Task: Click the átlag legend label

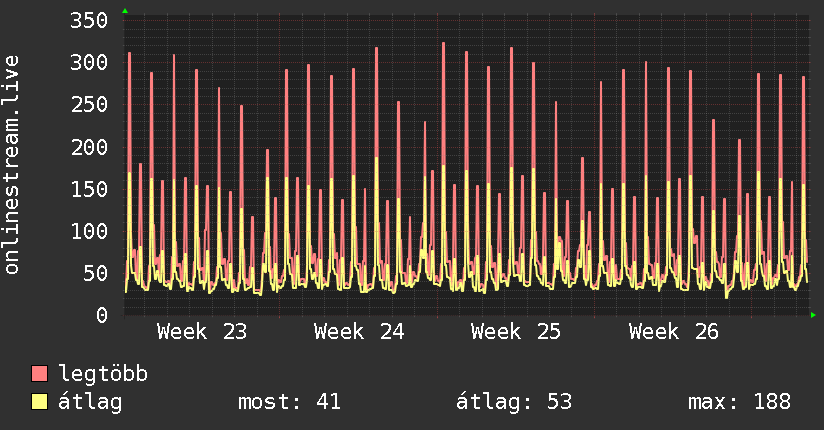Action: point(90,402)
